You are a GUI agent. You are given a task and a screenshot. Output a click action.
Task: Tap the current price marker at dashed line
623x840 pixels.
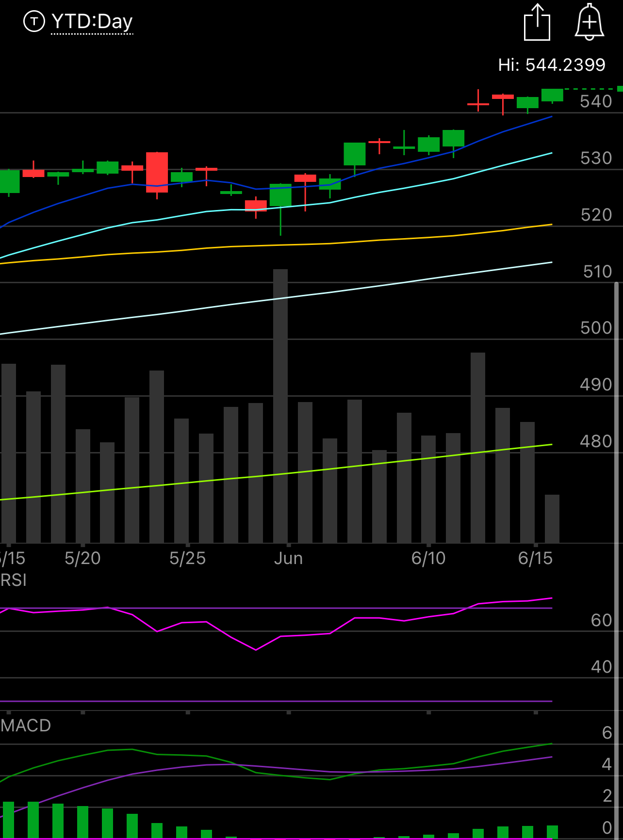[x=620, y=89]
